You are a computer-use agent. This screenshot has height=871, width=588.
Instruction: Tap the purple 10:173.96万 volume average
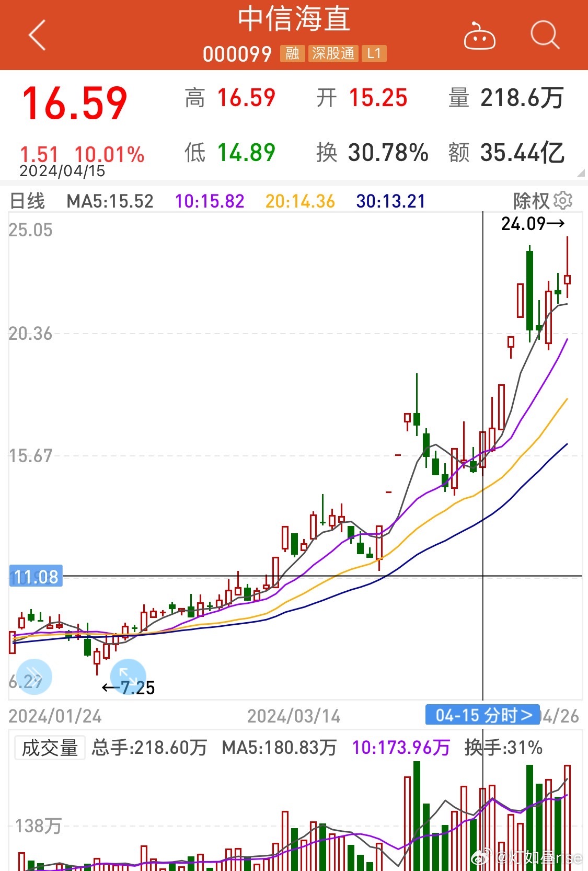[401, 748]
